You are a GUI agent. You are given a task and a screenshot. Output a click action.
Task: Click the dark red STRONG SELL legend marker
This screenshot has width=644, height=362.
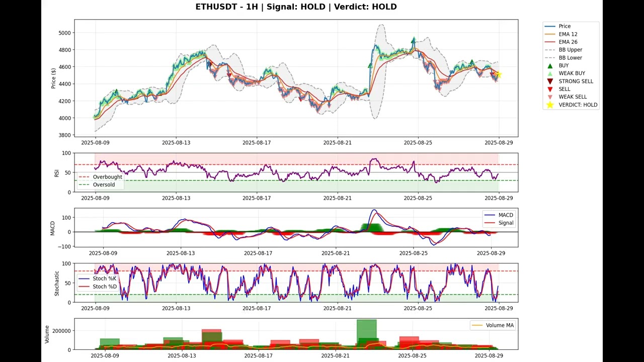point(550,81)
